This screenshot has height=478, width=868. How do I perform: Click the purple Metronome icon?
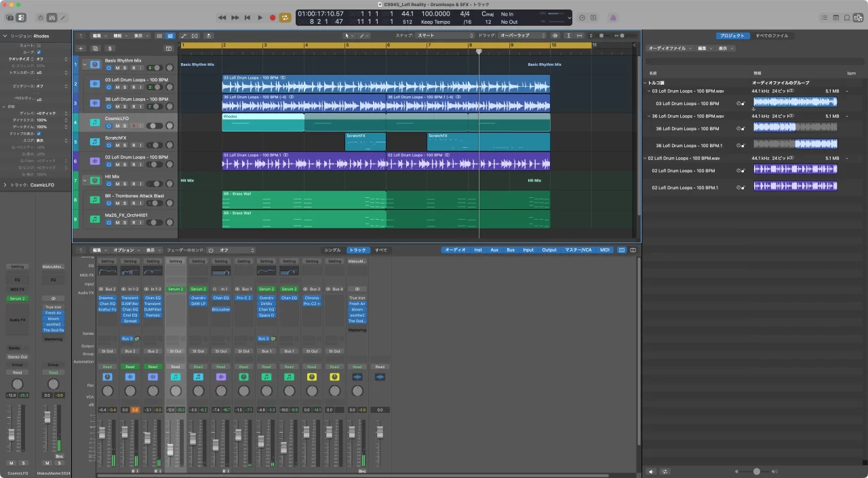613,18
